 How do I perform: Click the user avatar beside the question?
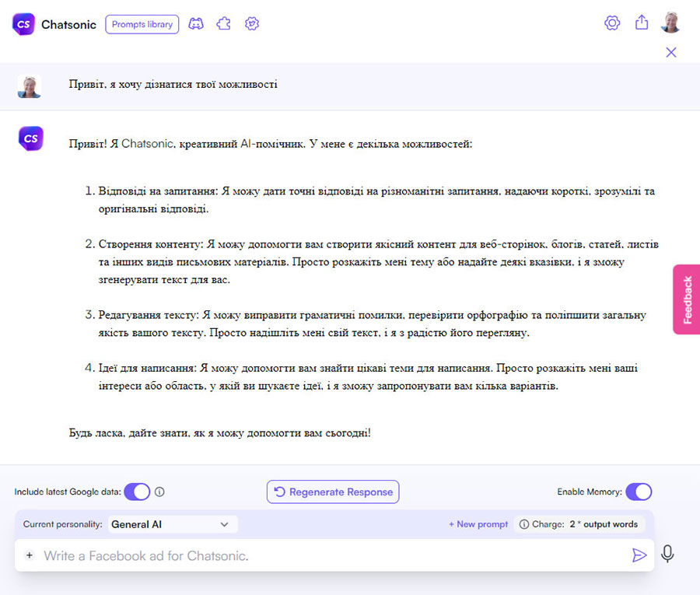coord(30,86)
